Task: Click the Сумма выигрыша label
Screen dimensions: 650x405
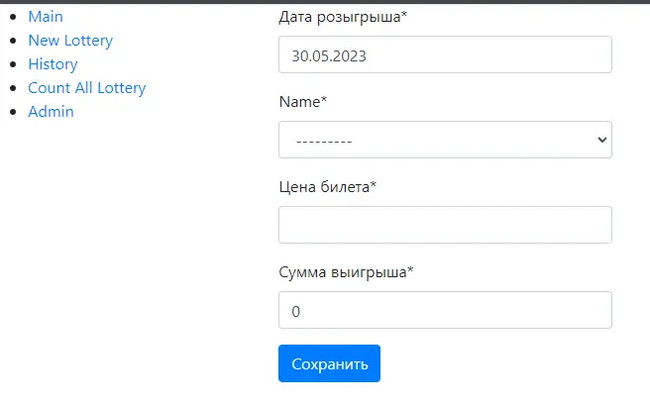Action: pyautogui.click(x=345, y=272)
